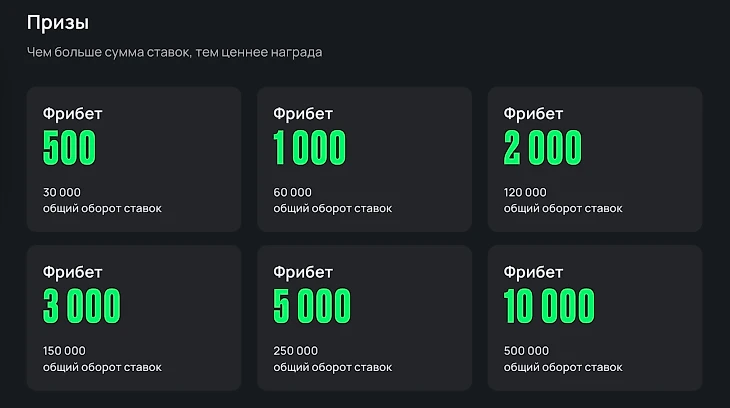Click the 60 000 общий оборот text
Image resolution: width=730 pixels, height=408 pixels.
click(331, 200)
